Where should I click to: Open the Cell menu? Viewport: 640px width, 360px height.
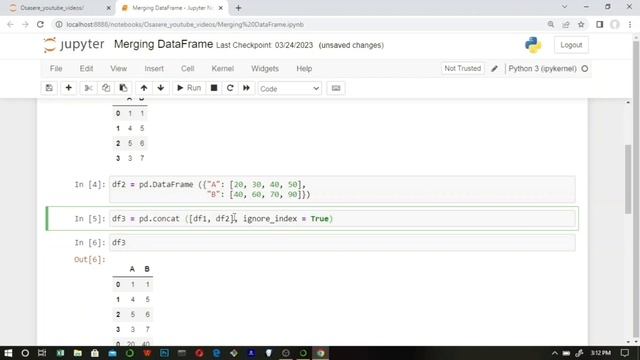(x=187, y=69)
